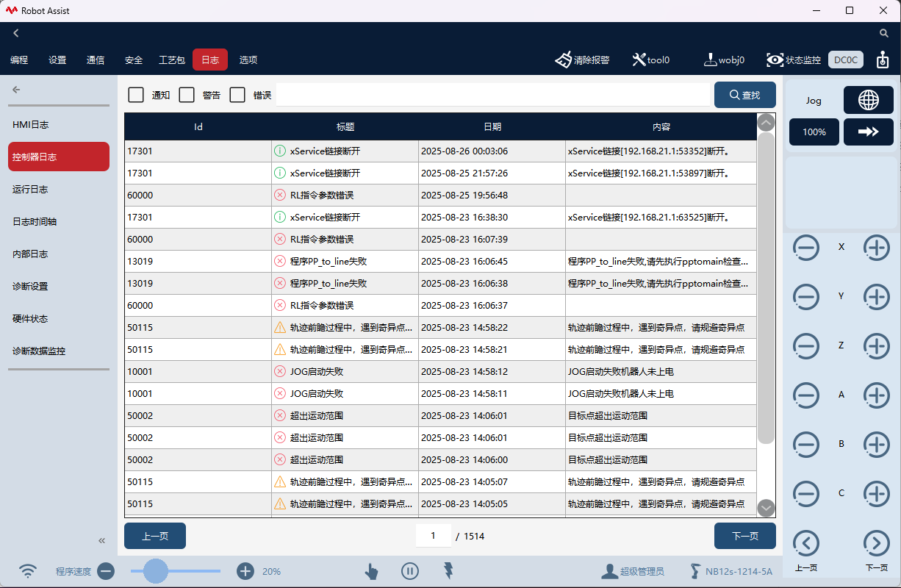Open status monitoring eye icon
The image size is (901, 588).
click(775, 60)
